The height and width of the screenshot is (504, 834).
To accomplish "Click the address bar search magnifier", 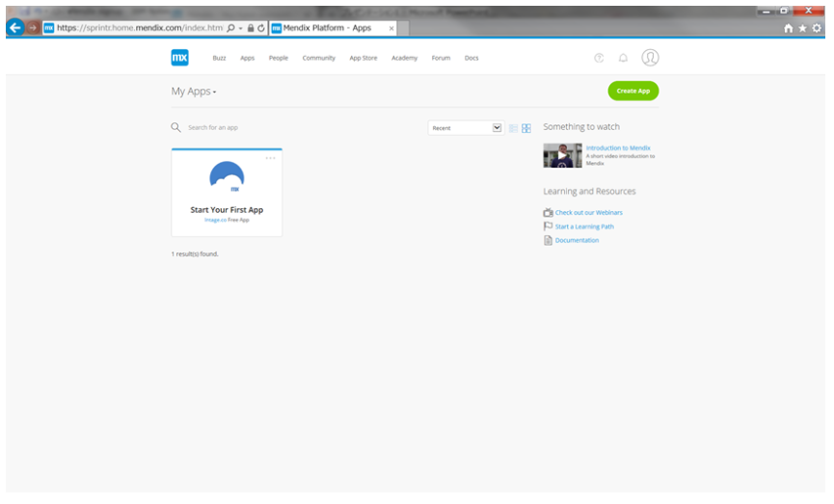I will 230,28.
